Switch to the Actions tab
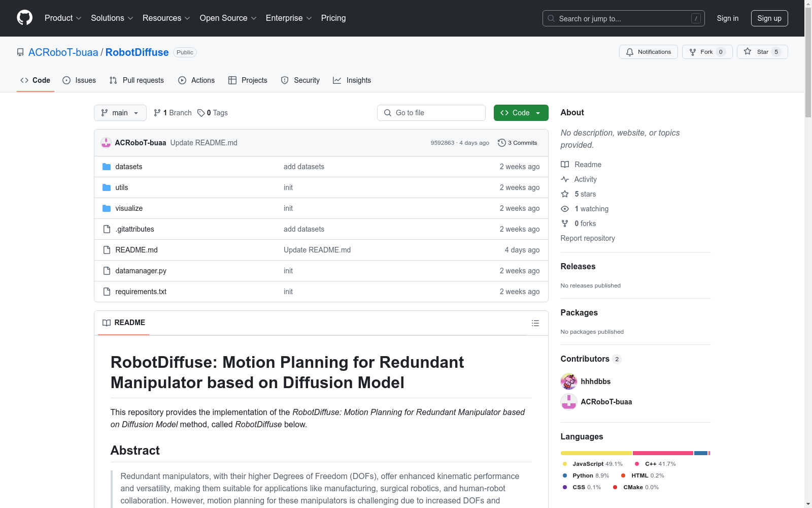 pos(196,80)
